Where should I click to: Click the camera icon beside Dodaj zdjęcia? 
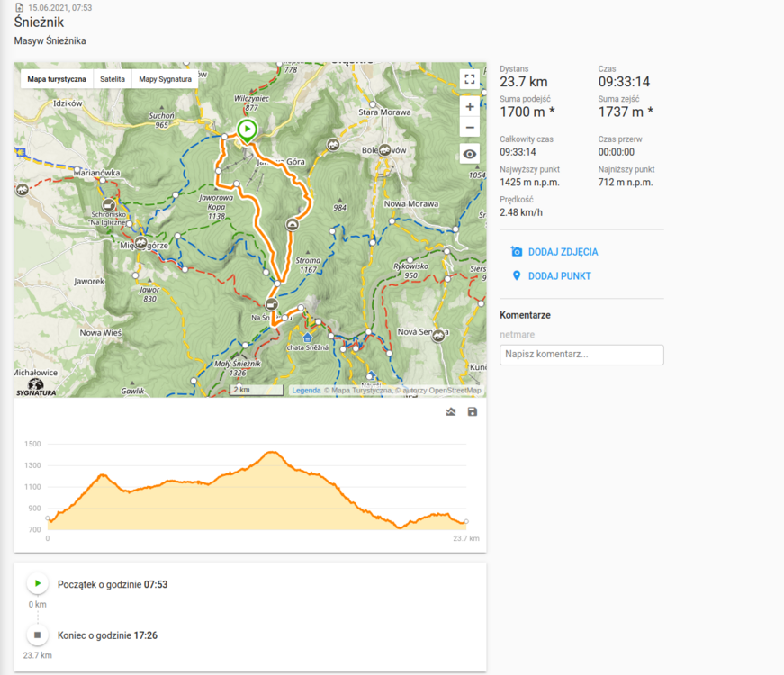tap(517, 252)
